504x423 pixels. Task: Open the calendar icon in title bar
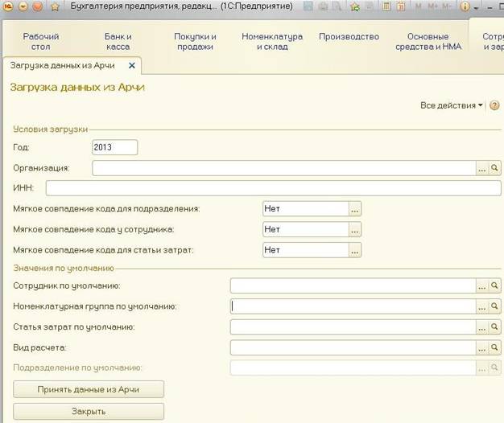click(400, 6)
